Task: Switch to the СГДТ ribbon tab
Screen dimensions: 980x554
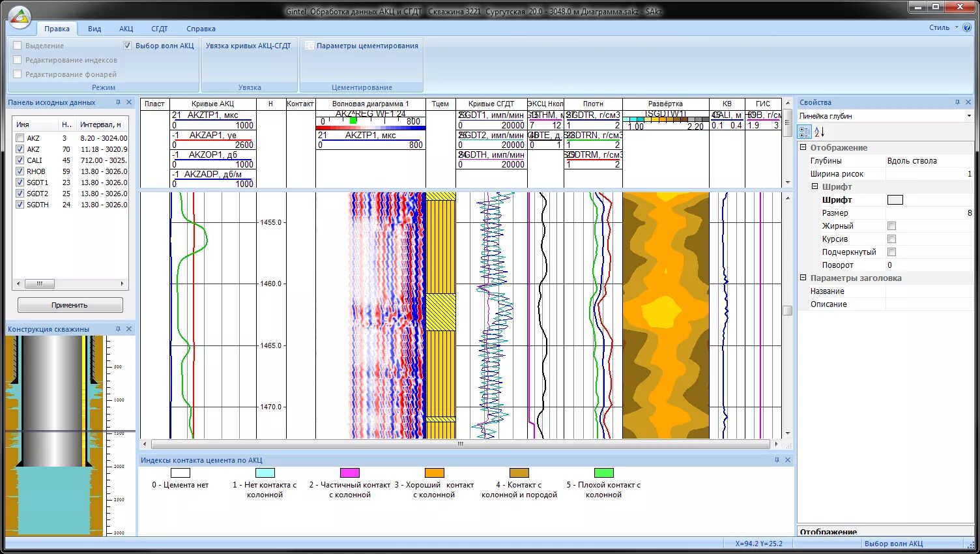Action: 159,29
